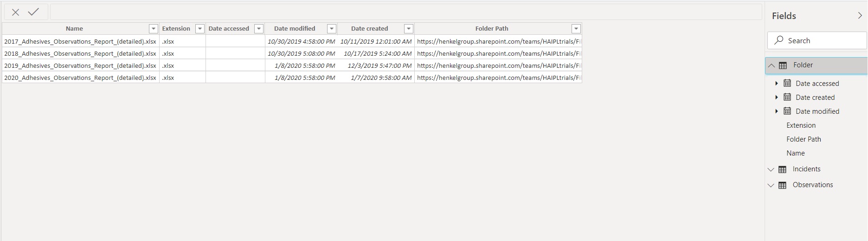Select the Name column header
868x241 pixels.
click(x=74, y=29)
